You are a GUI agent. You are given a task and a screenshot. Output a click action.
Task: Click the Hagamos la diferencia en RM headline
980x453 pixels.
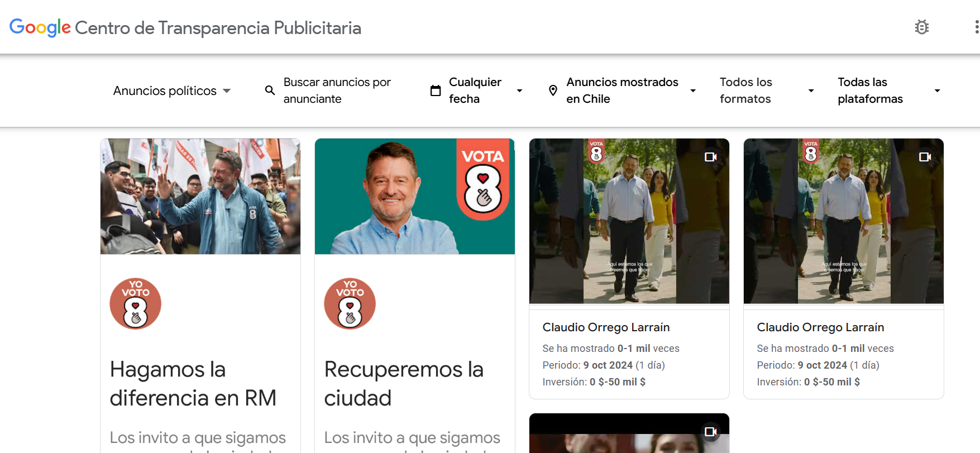click(193, 384)
